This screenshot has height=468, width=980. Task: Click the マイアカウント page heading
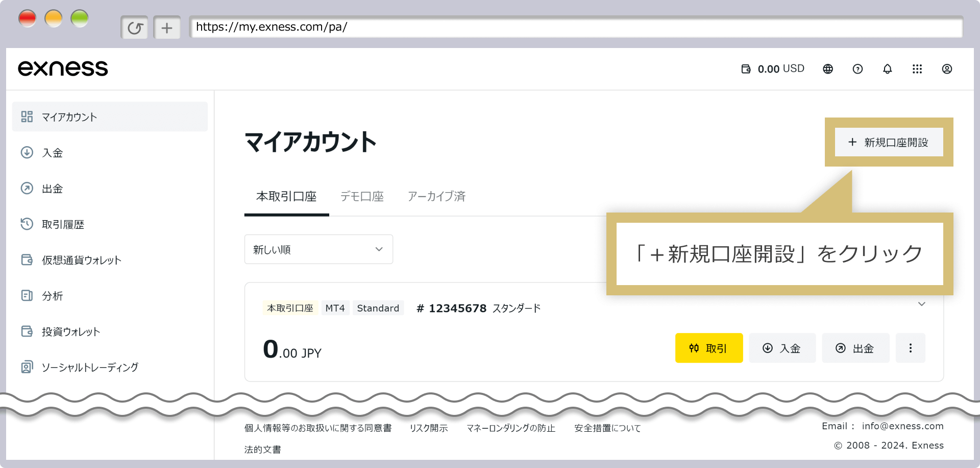[x=310, y=142]
